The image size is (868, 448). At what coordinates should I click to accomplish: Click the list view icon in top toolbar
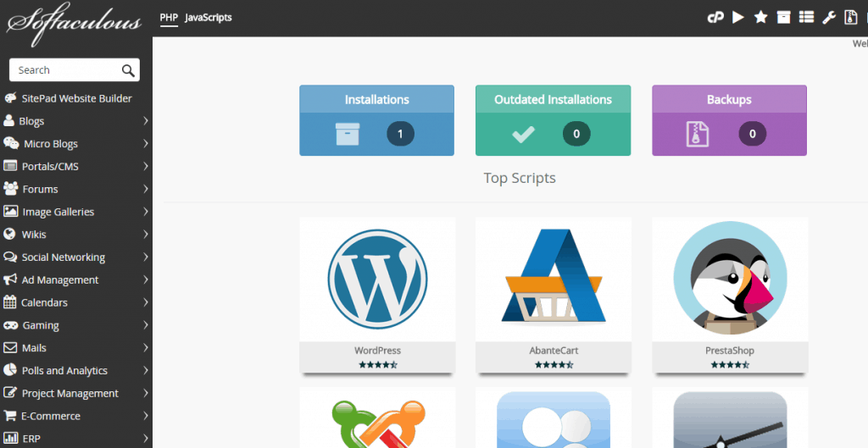[x=806, y=17]
